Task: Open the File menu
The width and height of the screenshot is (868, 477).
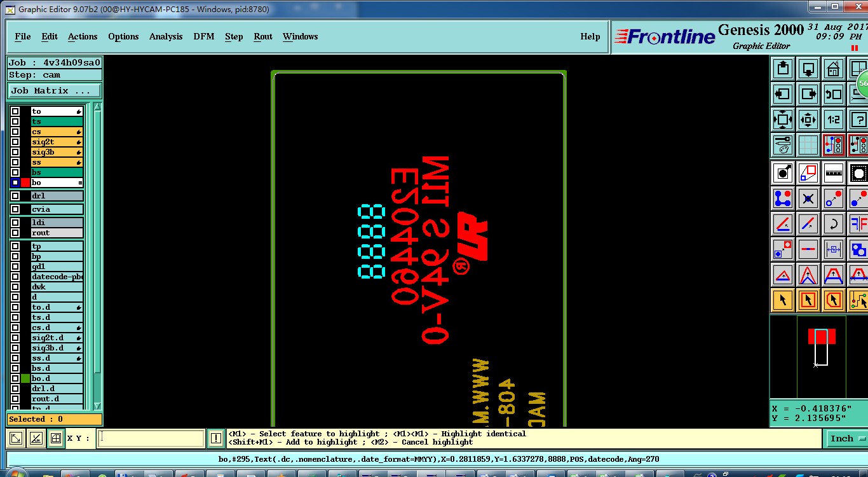Action: pos(23,36)
